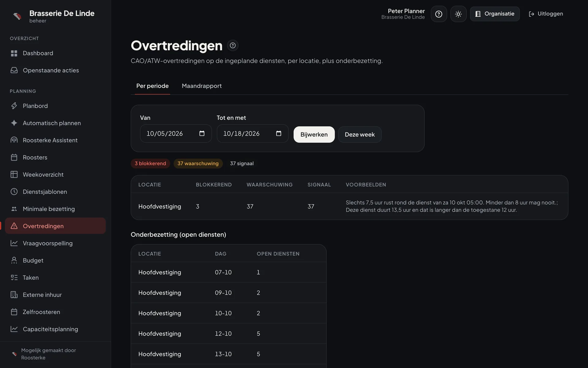This screenshot has width=588, height=368.
Task: Click the Externe inhuur building icon
Action: coord(14,295)
